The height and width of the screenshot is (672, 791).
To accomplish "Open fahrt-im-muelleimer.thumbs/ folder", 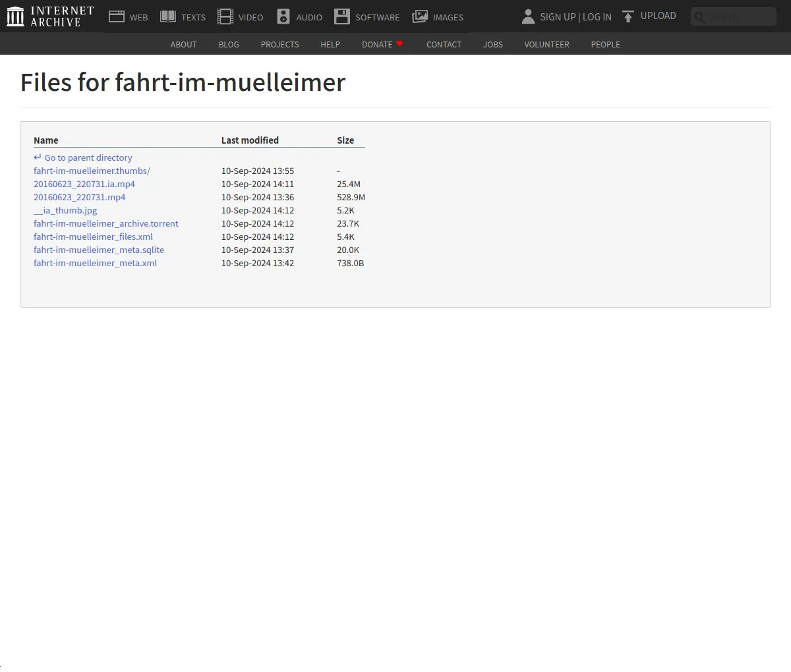I will coord(92,171).
